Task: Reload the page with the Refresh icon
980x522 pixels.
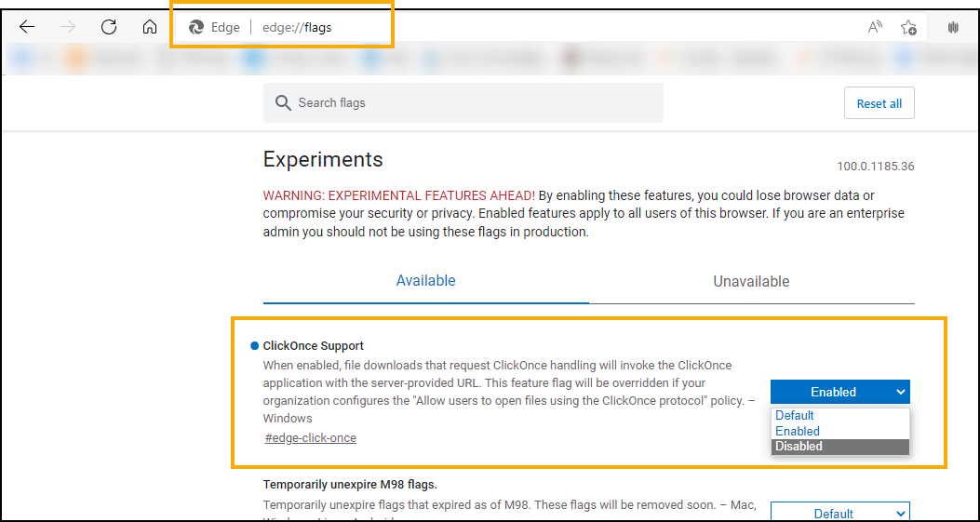Action: pos(109,27)
